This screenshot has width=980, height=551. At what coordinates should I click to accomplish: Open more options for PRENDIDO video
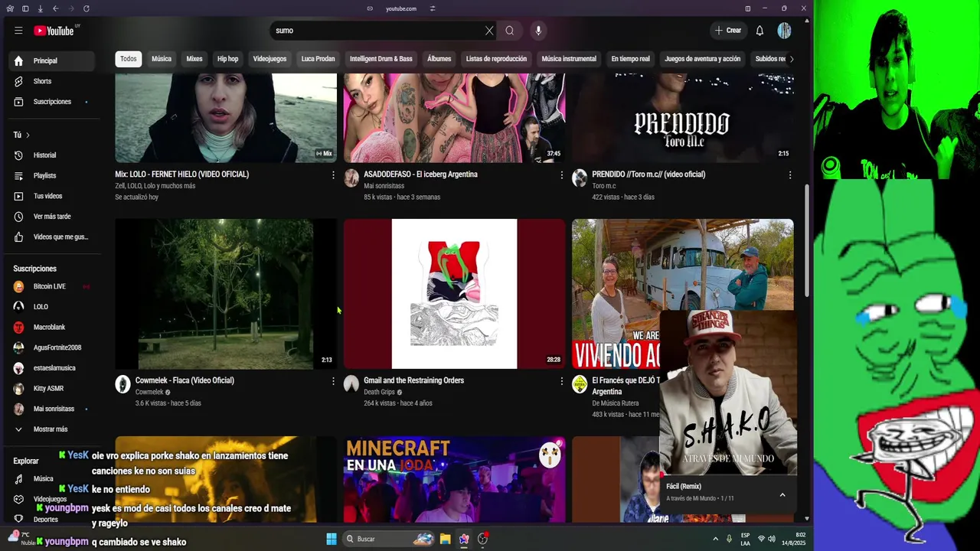click(x=790, y=175)
